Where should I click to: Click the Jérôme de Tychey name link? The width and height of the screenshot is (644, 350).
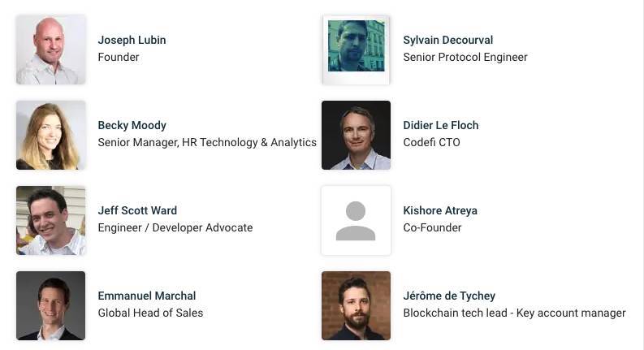(x=449, y=296)
